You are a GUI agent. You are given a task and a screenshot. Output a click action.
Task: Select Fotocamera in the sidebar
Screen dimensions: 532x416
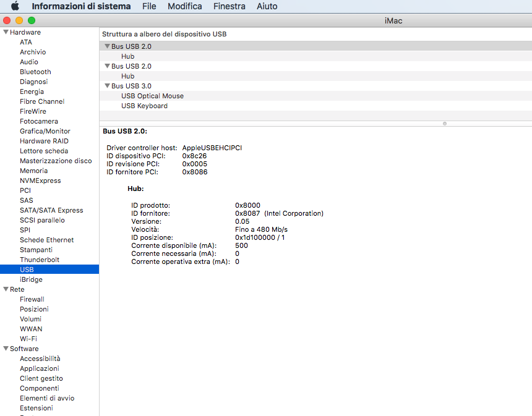pyautogui.click(x=39, y=121)
